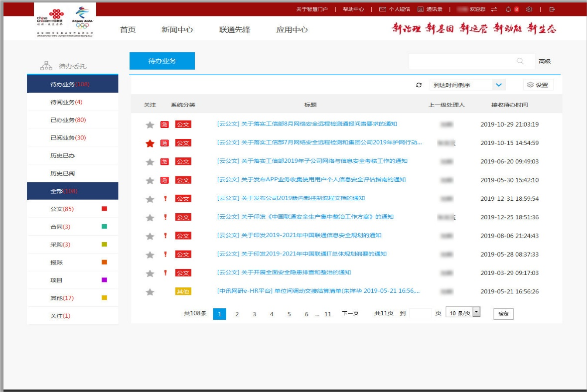The image size is (587, 392).
Task: Click the notification bell icon
Action: pyautogui.click(x=508, y=9)
